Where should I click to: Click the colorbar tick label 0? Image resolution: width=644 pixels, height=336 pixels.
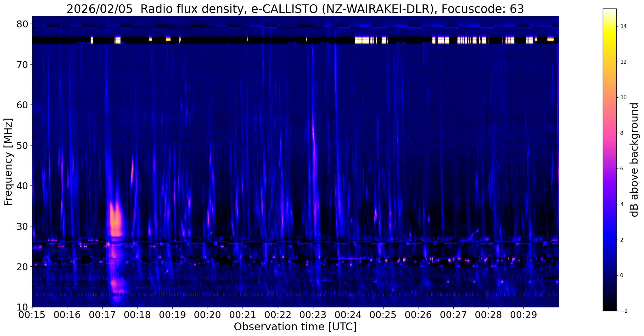pyautogui.click(x=622, y=276)
